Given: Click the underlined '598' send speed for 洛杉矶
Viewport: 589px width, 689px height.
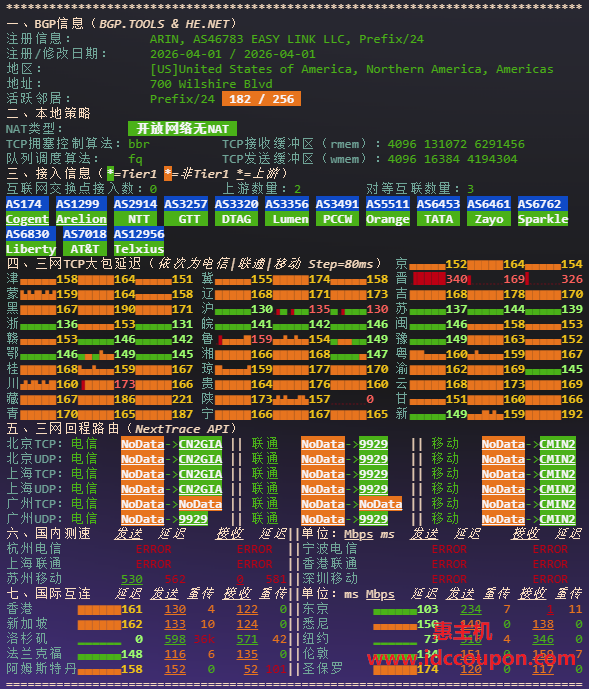Looking at the screenshot, I should point(175,639).
